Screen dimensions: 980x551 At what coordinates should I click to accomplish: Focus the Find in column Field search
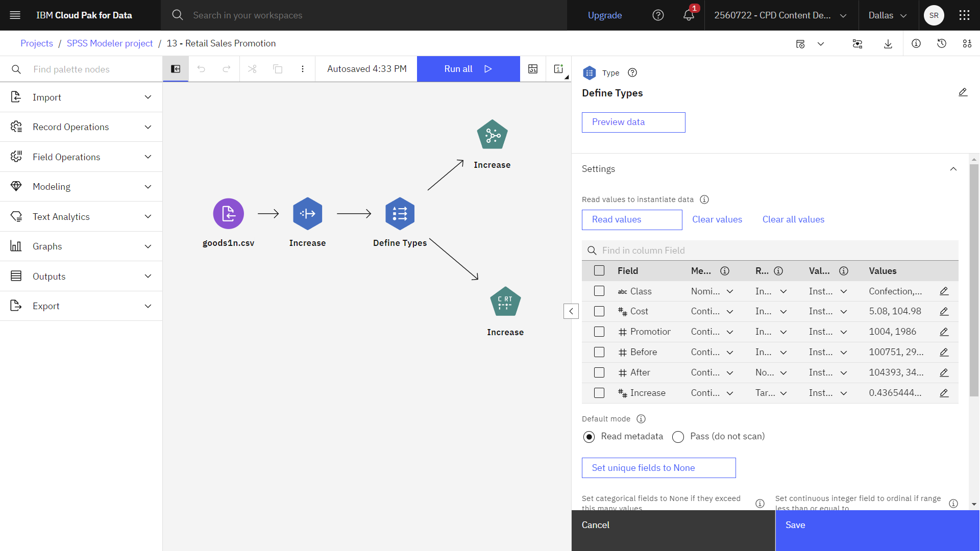point(770,251)
